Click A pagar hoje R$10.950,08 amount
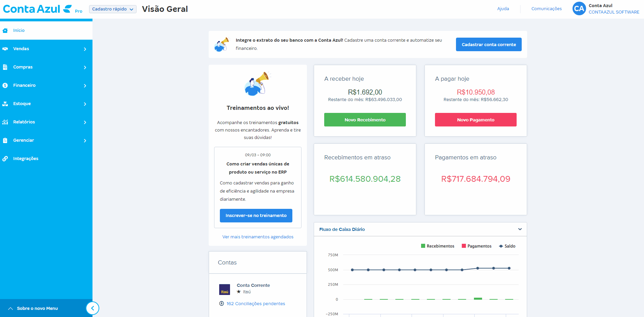Image resolution: width=644 pixels, height=317 pixels. click(476, 92)
